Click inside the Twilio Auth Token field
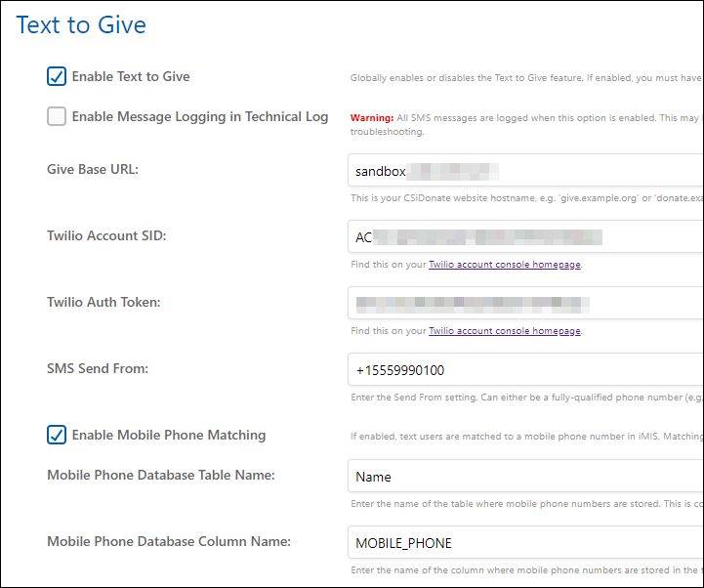The height and width of the screenshot is (588, 704). click(525, 303)
